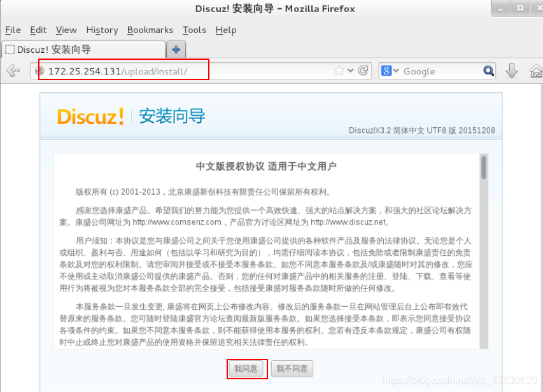Click the Discuz! logo
The width and height of the screenshot is (543, 392).
(90, 116)
